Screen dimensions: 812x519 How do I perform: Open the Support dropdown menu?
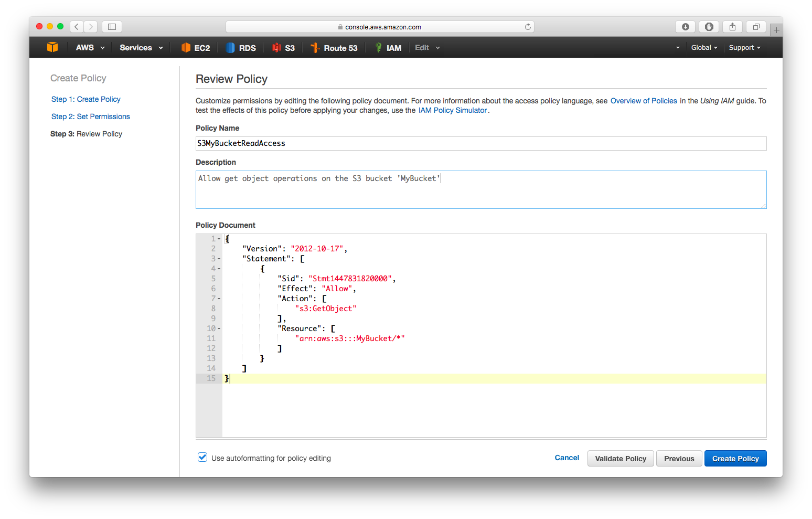click(x=744, y=48)
